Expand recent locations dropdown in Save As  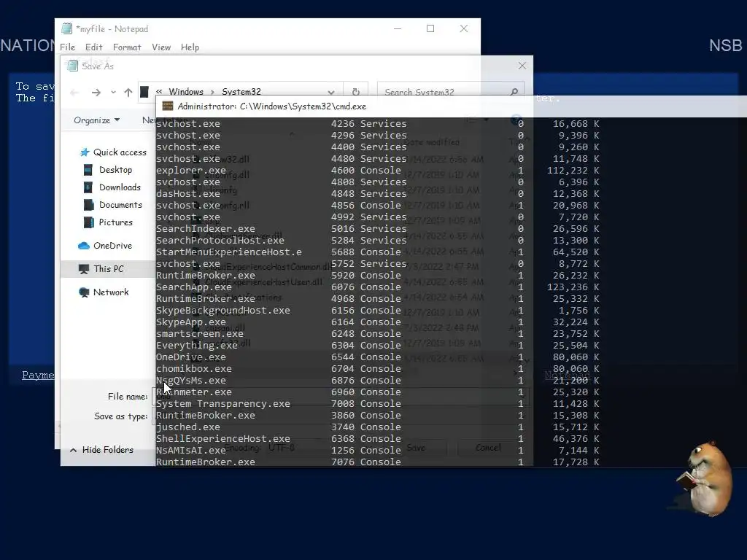[113, 93]
